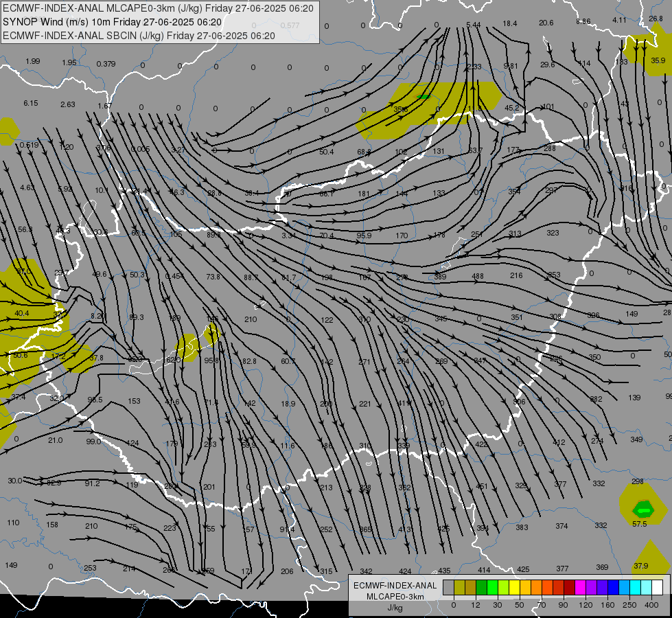This screenshot has width=672, height=618.
Task: Click the 'J/kg' unit label in the legend
Action: [395, 608]
